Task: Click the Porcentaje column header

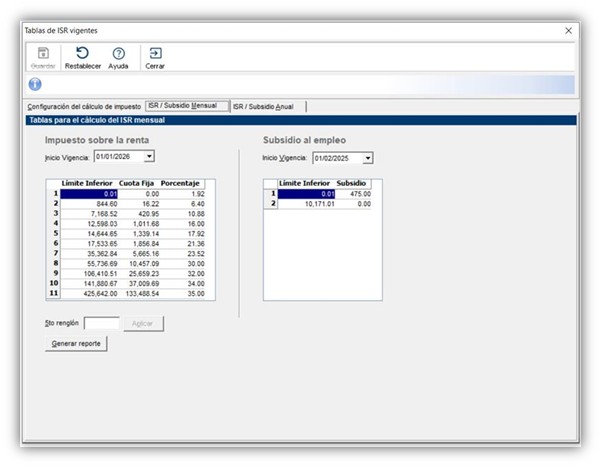Action: [180, 183]
